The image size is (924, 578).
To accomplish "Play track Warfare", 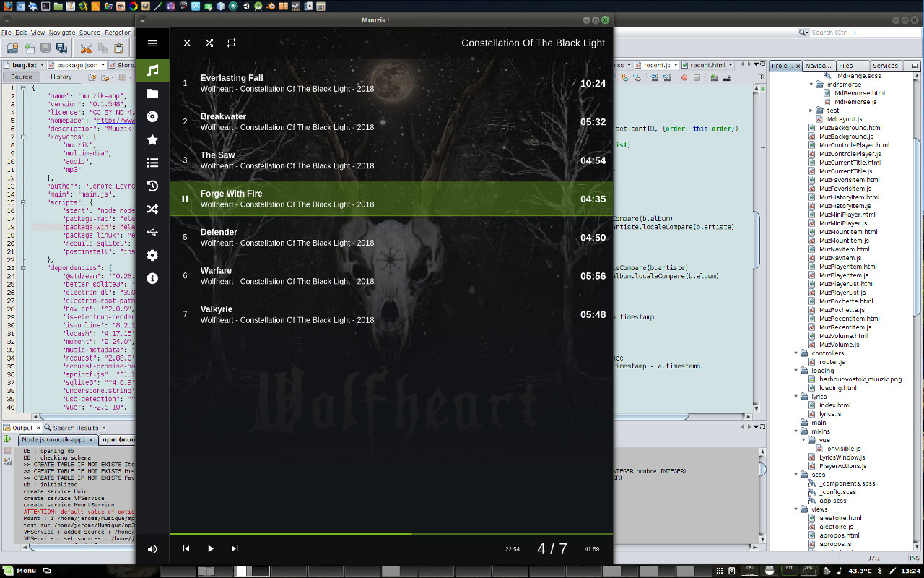I will point(391,276).
